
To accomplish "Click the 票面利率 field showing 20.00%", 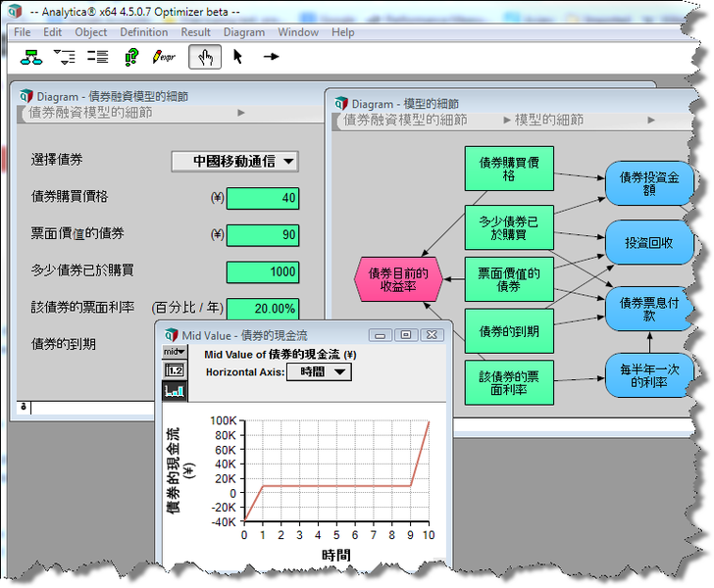I will tap(263, 309).
